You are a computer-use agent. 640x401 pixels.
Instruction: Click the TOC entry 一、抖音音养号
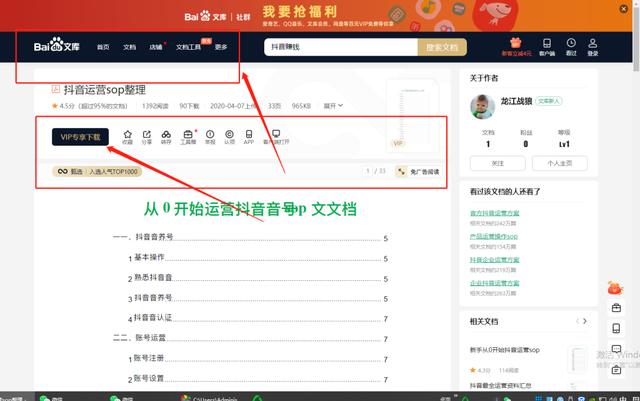(x=250, y=237)
